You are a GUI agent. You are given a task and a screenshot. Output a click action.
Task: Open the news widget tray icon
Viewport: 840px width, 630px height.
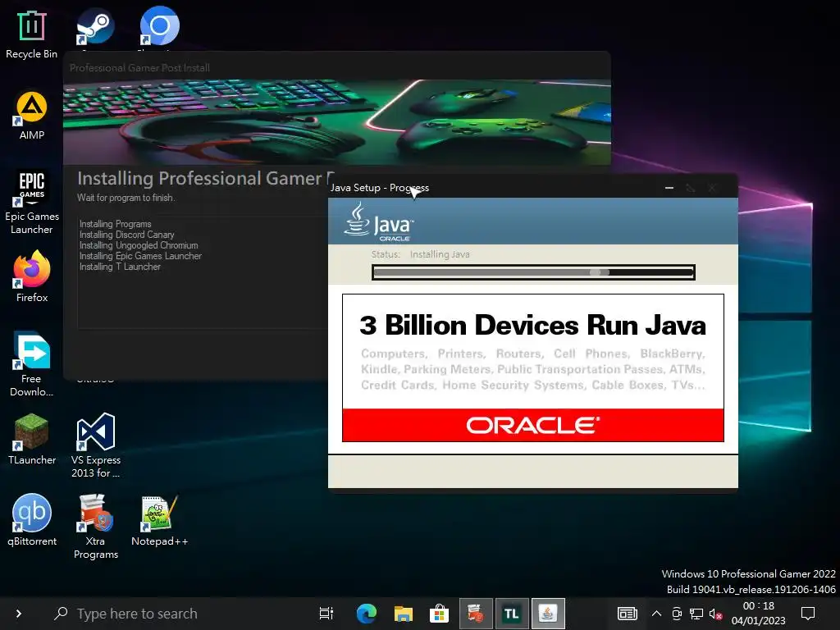point(627,614)
